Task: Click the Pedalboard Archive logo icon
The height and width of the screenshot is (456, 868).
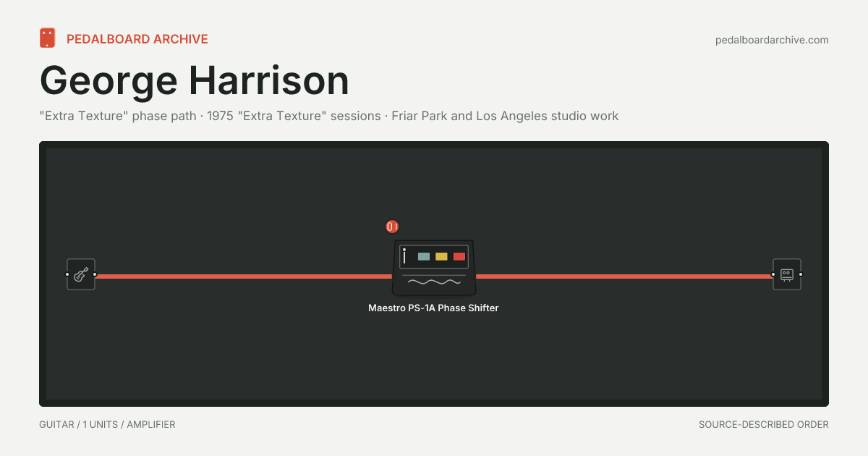Action: point(48,38)
